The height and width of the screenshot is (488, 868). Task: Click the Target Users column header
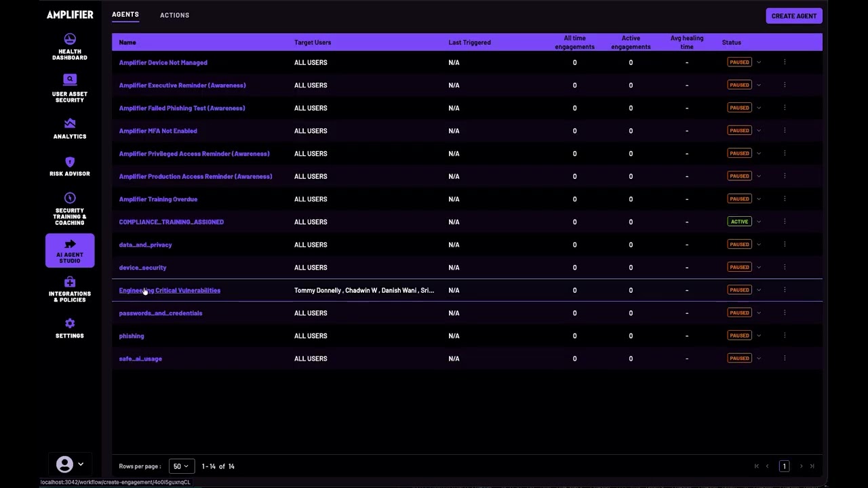[x=313, y=43]
